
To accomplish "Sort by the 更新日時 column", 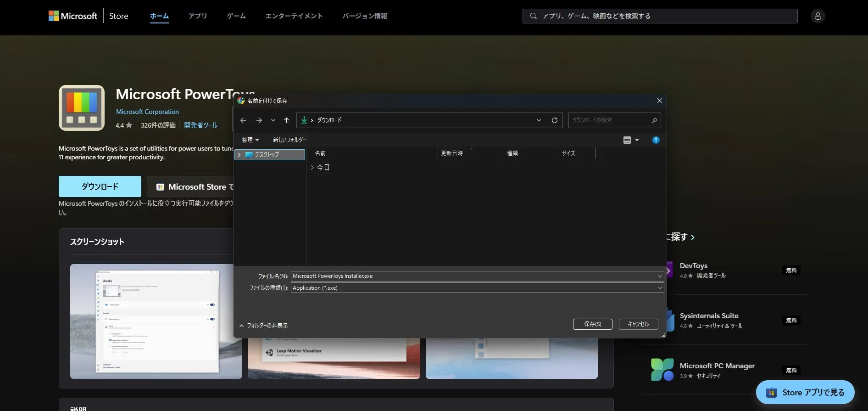I will click(452, 153).
